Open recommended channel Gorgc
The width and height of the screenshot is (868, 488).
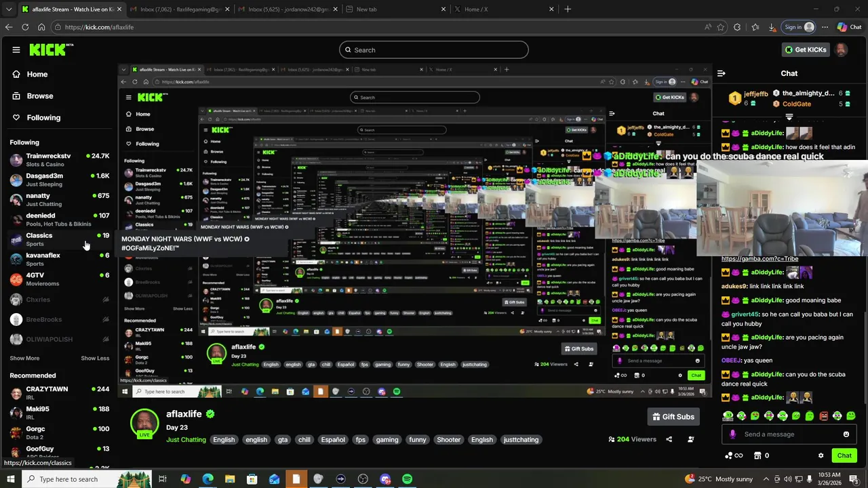[60, 432]
